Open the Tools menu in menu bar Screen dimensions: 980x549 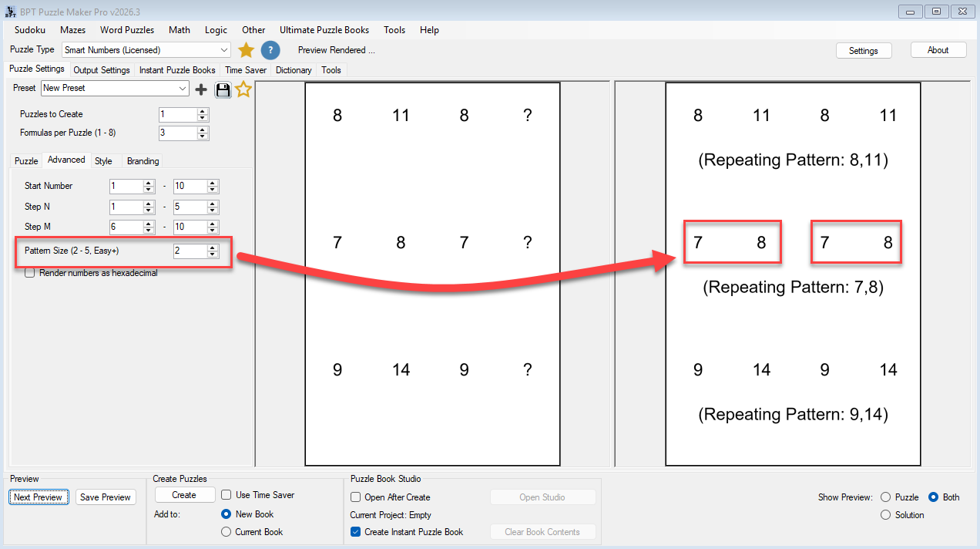pos(394,30)
